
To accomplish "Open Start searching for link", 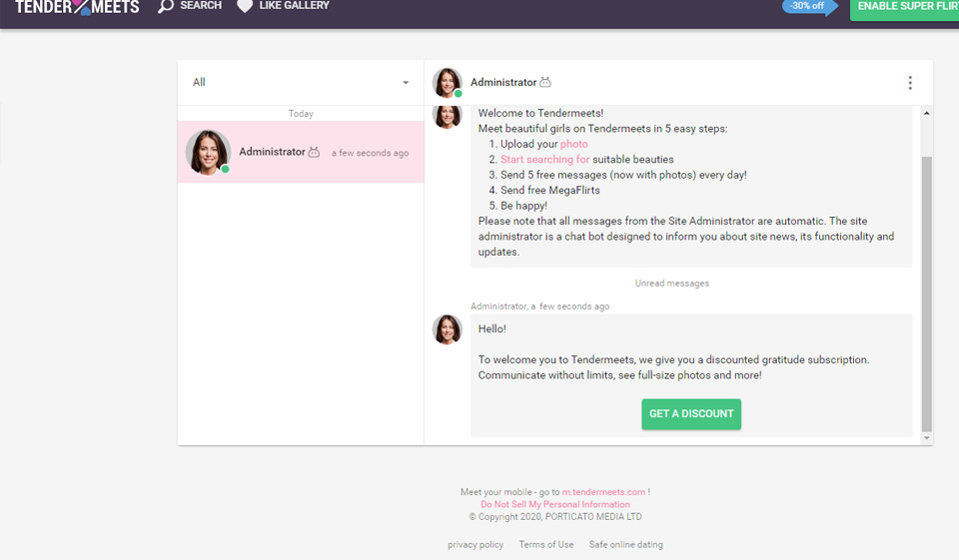I will point(544,160).
